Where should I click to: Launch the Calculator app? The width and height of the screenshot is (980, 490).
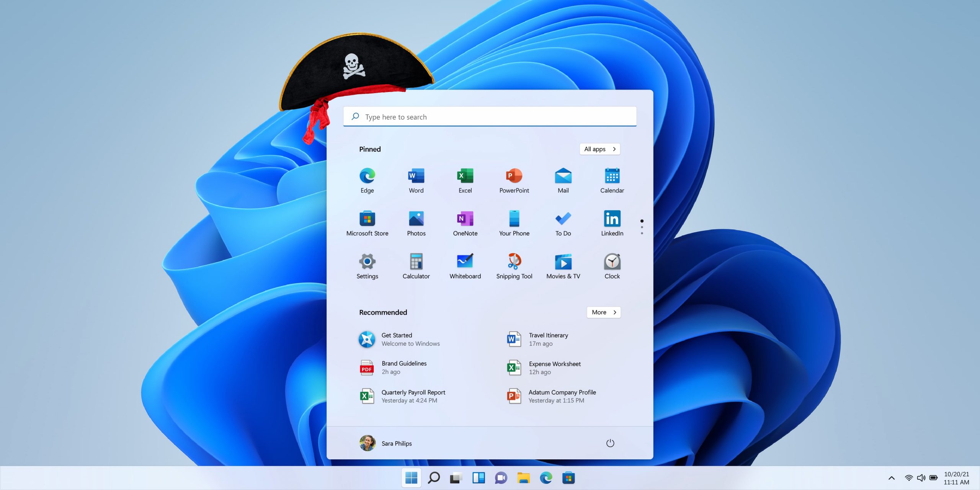[416, 266]
